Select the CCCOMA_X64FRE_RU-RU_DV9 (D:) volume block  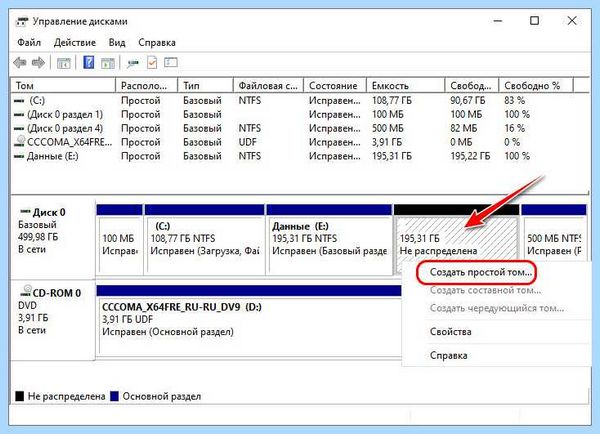pyautogui.click(x=249, y=320)
